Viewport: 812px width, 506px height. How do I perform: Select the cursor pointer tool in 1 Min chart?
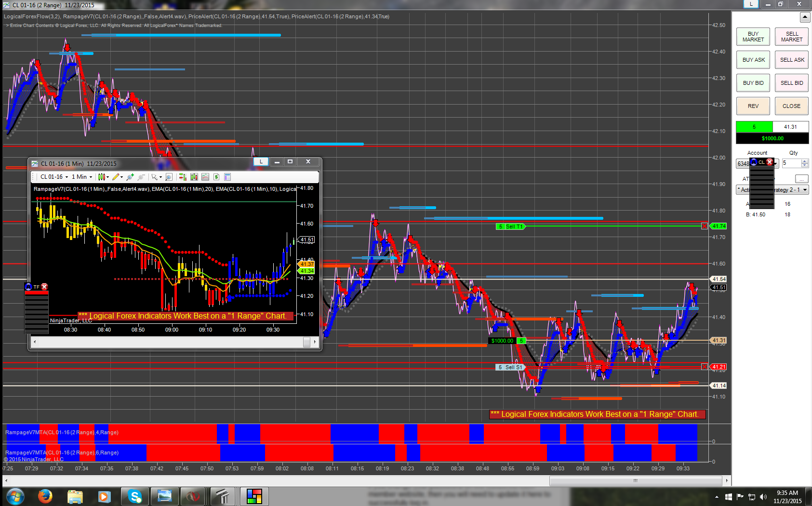click(x=154, y=177)
